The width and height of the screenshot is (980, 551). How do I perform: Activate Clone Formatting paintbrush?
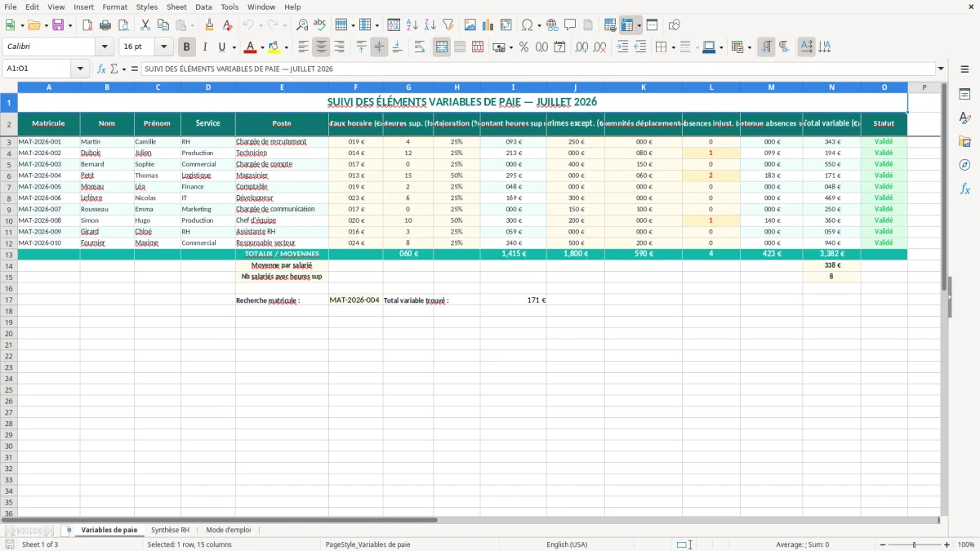(x=210, y=25)
